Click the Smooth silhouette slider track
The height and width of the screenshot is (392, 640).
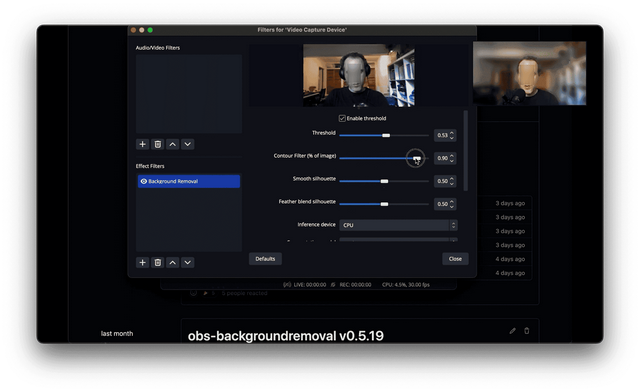click(384, 181)
